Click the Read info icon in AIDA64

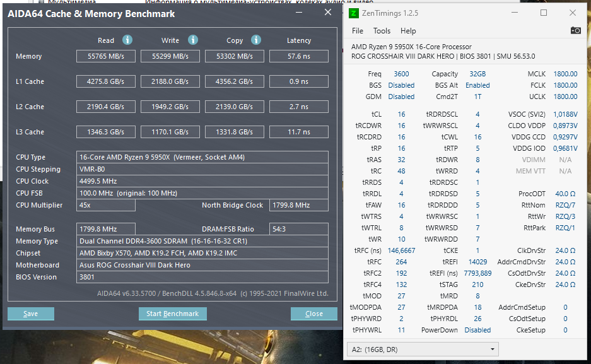coord(127,40)
